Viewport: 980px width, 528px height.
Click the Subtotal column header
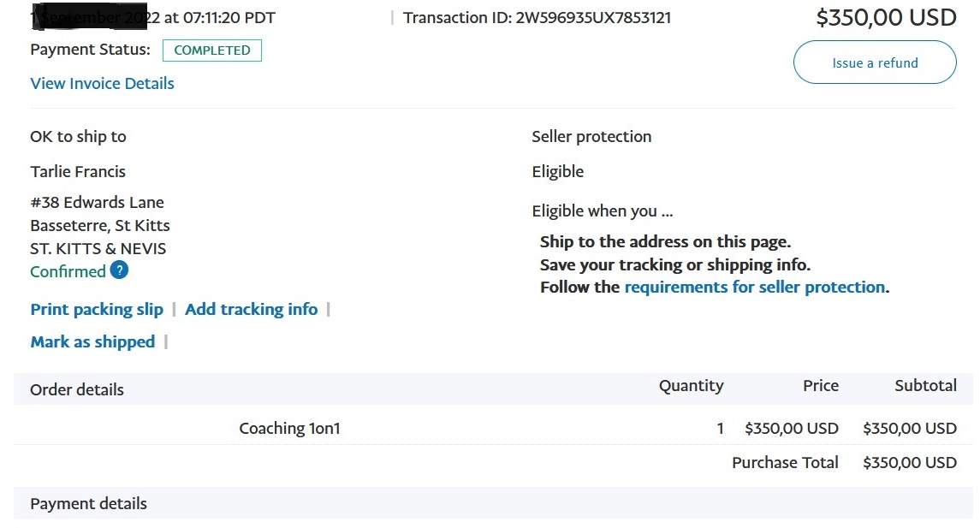(x=925, y=386)
